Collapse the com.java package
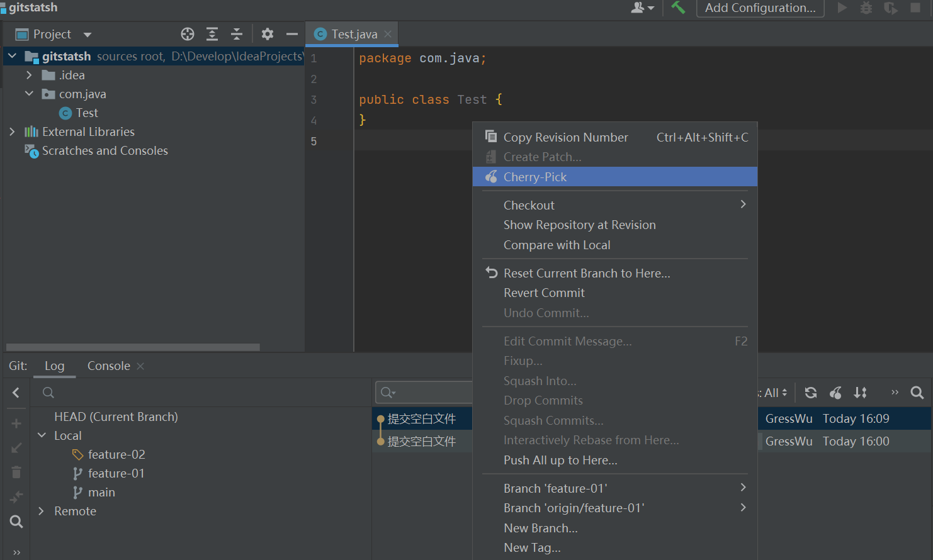The height and width of the screenshot is (560, 933). (x=29, y=94)
